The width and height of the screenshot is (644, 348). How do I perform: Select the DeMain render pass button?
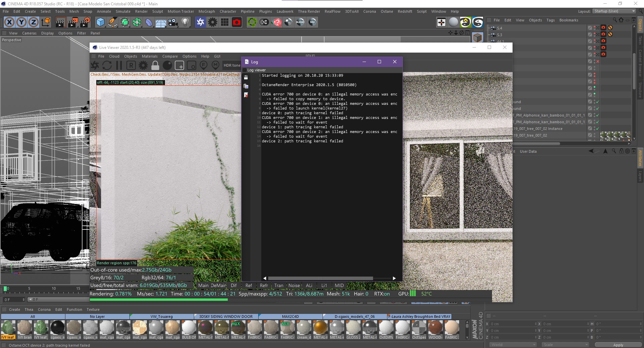tap(219, 286)
